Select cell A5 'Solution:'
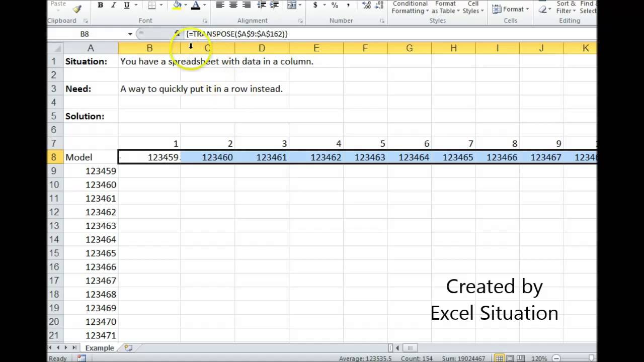 coord(91,116)
